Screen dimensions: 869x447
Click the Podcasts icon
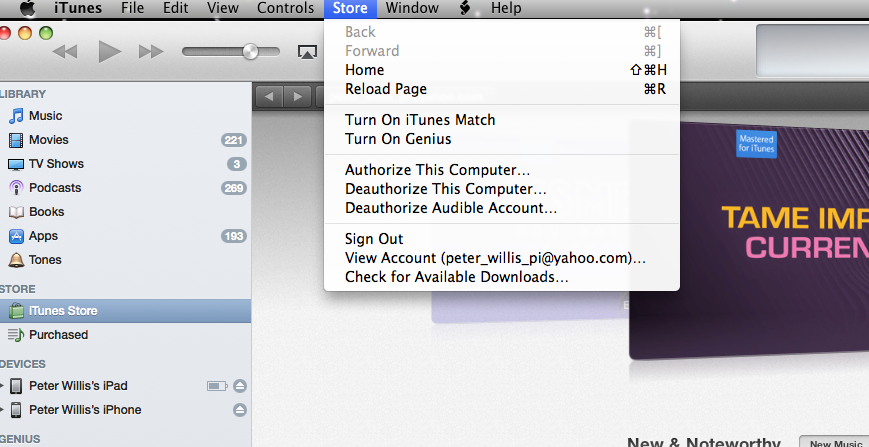tap(16, 188)
